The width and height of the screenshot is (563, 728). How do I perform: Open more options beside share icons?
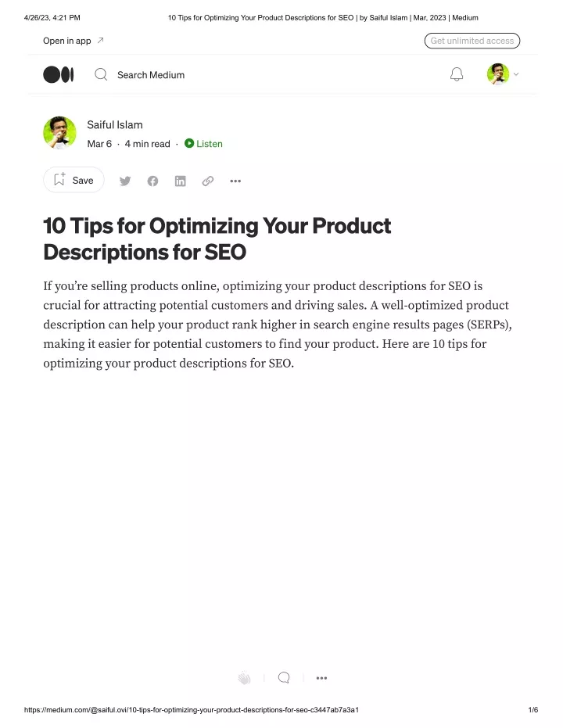235,181
